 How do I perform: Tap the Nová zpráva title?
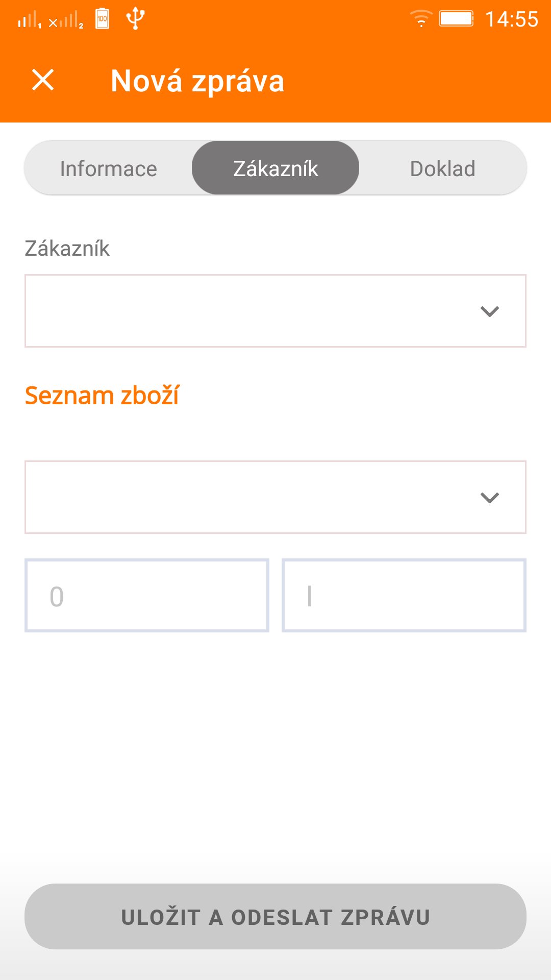(x=197, y=81)
